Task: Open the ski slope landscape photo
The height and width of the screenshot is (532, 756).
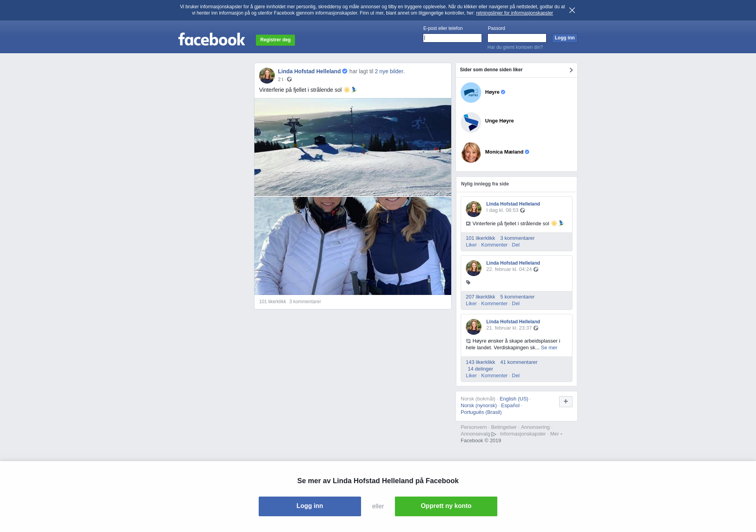Action: pyautogui.click(x=353, y=147)
